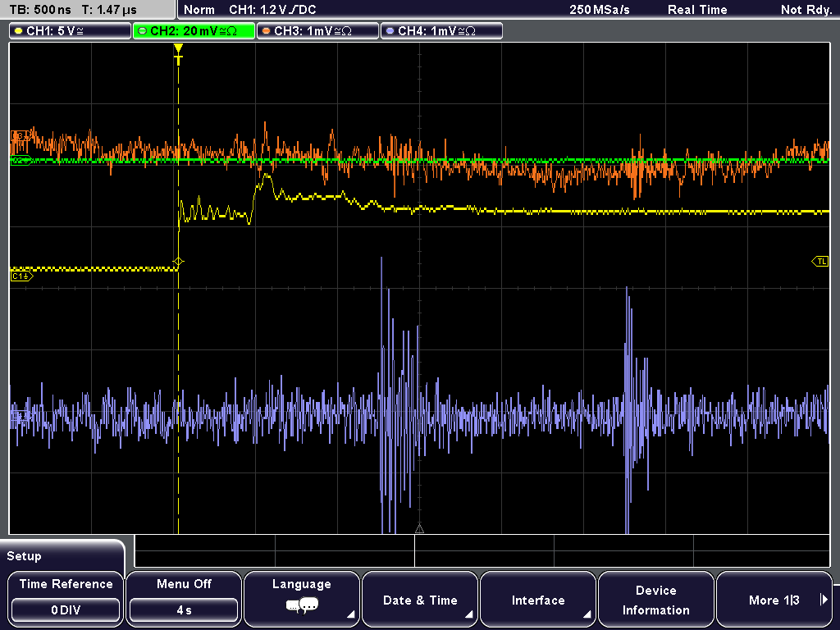The width and height of the screenshot is (840, 630).
Task: Open the Date & Time submenu
Action: pos(420,599)
